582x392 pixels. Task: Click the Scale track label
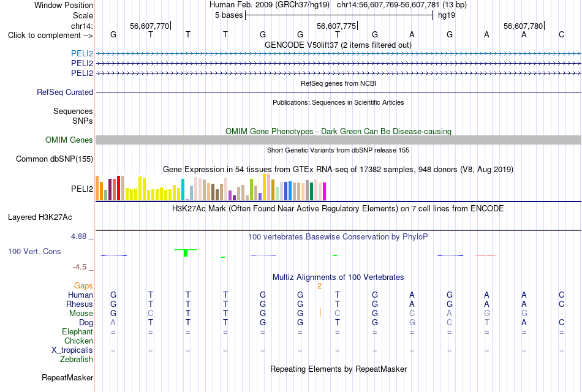click(83, 15)
